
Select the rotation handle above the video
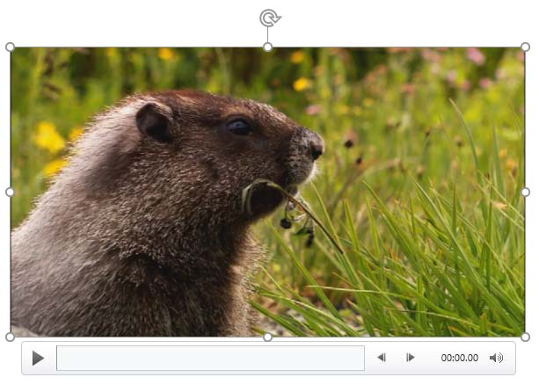(269, 18)
